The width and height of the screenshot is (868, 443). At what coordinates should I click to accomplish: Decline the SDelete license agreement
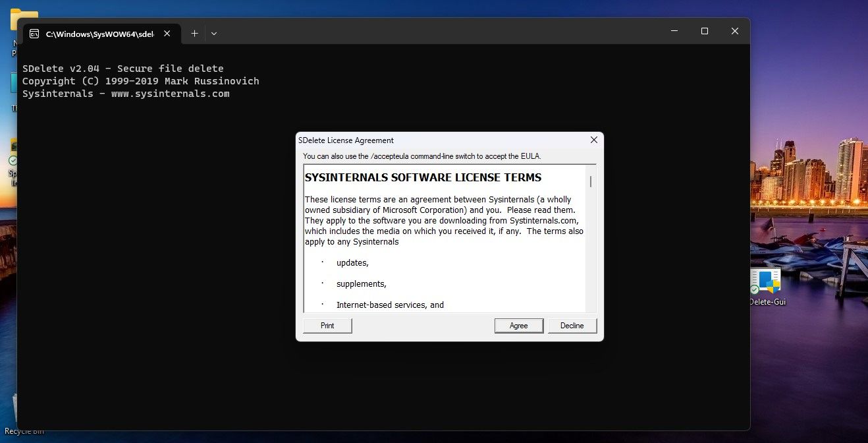pyautogui.click(x=572, y=325)
